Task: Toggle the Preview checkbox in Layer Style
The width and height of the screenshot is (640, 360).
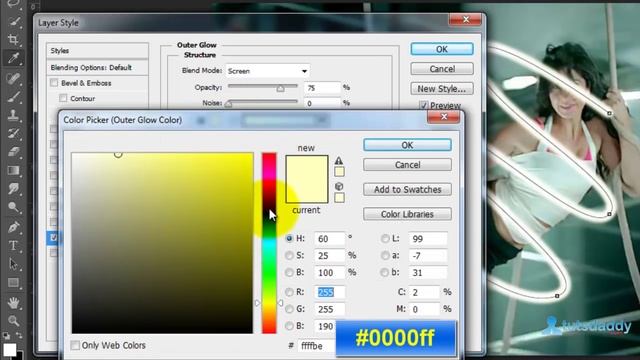Action: 424,105
